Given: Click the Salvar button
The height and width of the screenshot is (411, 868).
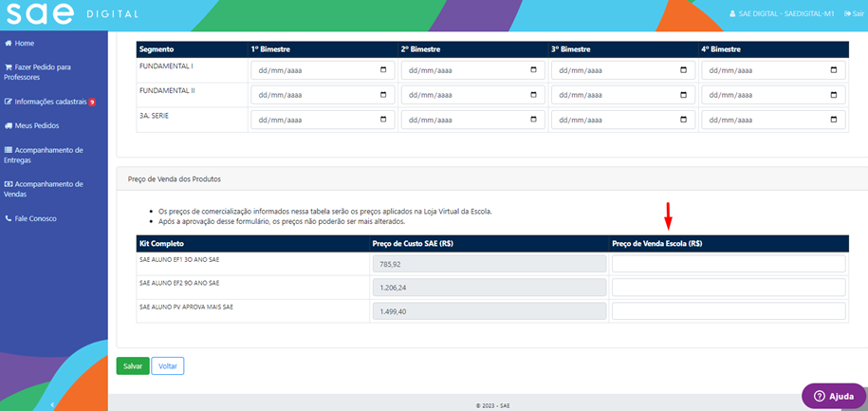Looking at the screenshot, I should [x=133, y=366].
